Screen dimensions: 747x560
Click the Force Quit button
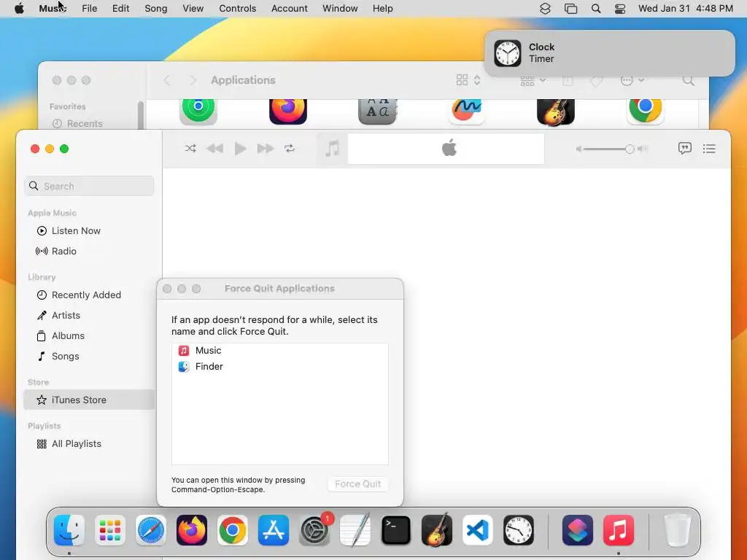357,484
